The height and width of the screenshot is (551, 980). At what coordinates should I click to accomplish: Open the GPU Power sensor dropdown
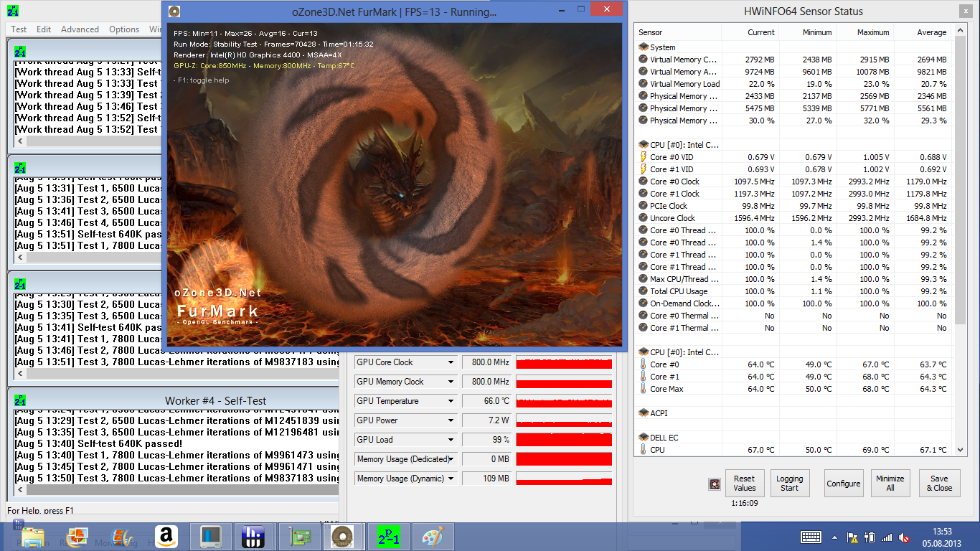point(451,420)
